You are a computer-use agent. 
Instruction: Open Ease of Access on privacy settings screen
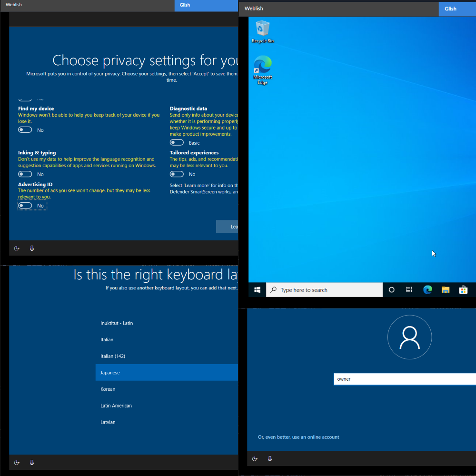pyautogui.click(x=17, y=248)
